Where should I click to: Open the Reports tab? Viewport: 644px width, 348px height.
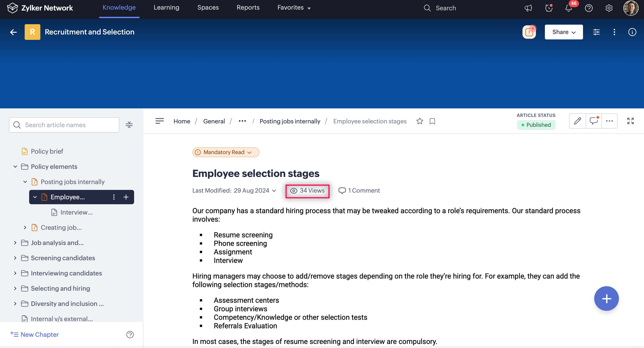(x=248, y=7)
